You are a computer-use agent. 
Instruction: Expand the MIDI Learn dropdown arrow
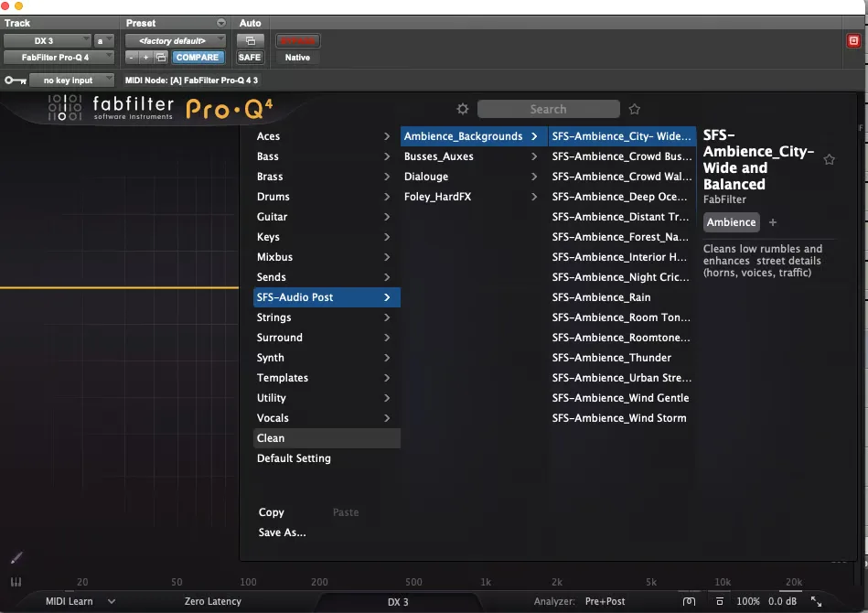pos(112,601)
